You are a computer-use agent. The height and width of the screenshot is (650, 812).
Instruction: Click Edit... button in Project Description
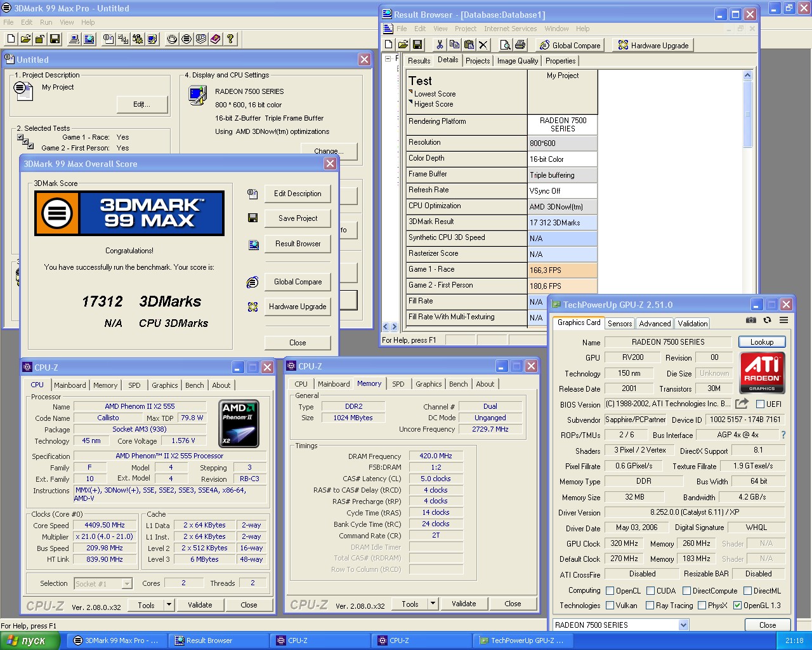[x=141, y=104]
